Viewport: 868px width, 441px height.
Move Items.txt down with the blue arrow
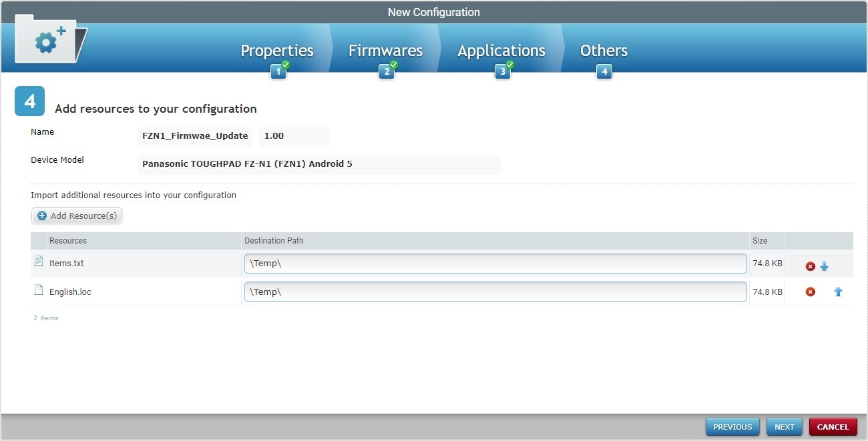pyautogui.click(x=825, y=266)
